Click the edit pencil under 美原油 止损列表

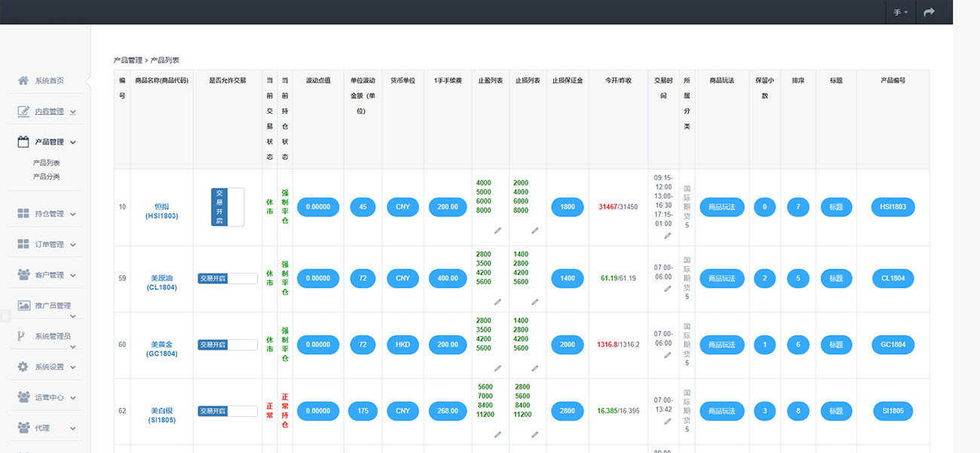tap(534, 301)
